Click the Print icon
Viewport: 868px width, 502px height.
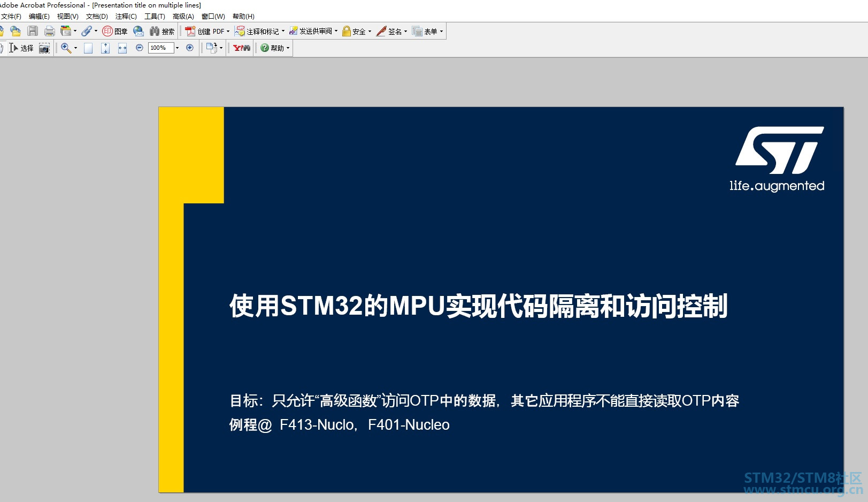point(50,32)
